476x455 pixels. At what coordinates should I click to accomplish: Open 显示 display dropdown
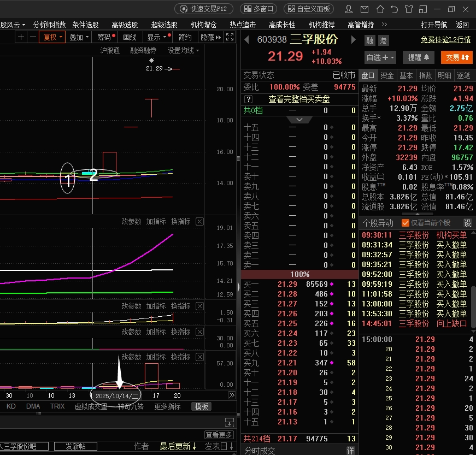tap(157, 37)
